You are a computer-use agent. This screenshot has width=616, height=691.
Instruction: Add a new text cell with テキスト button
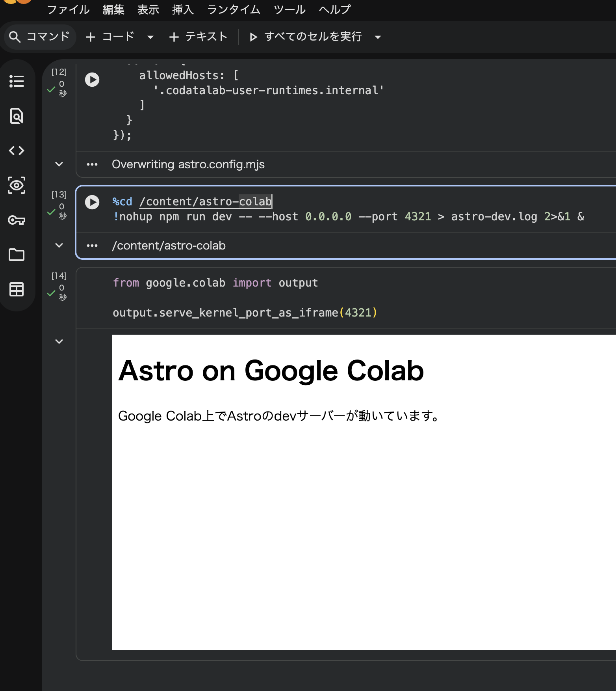[198, 37]
